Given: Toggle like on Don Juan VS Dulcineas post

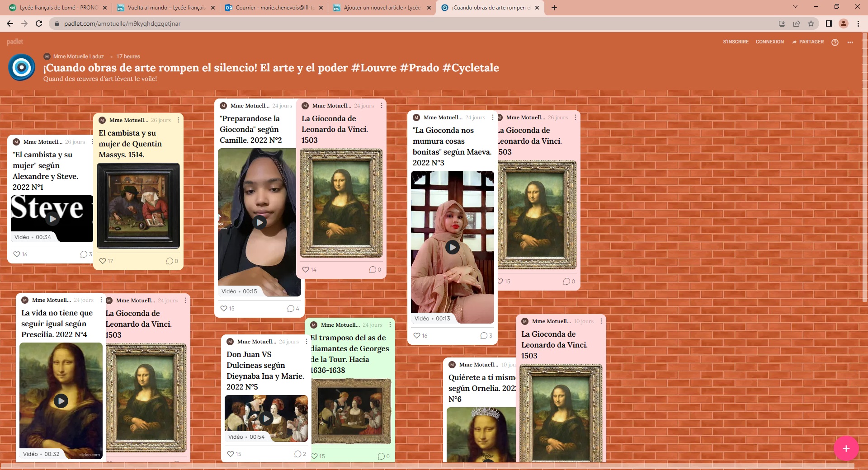Looking at the screenshot, I should [231, 454].
